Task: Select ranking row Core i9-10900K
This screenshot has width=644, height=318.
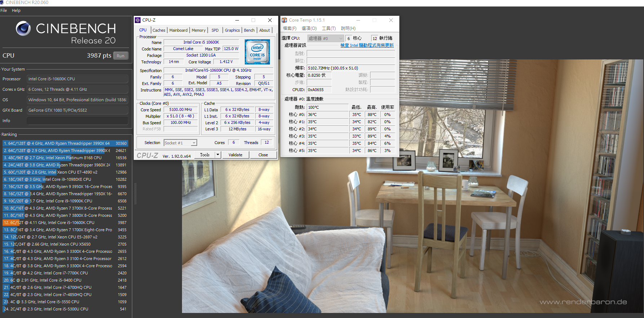Action: tap(65, 201)
